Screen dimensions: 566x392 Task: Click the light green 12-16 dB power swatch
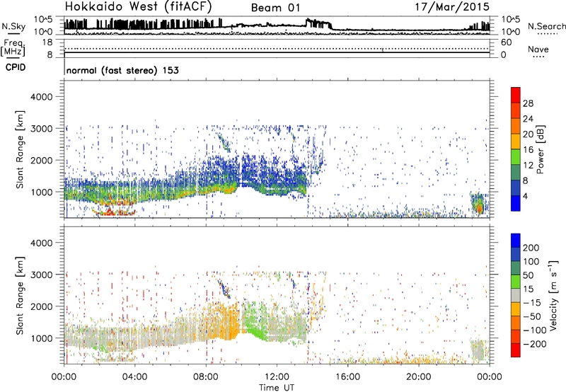coord(516,157)
